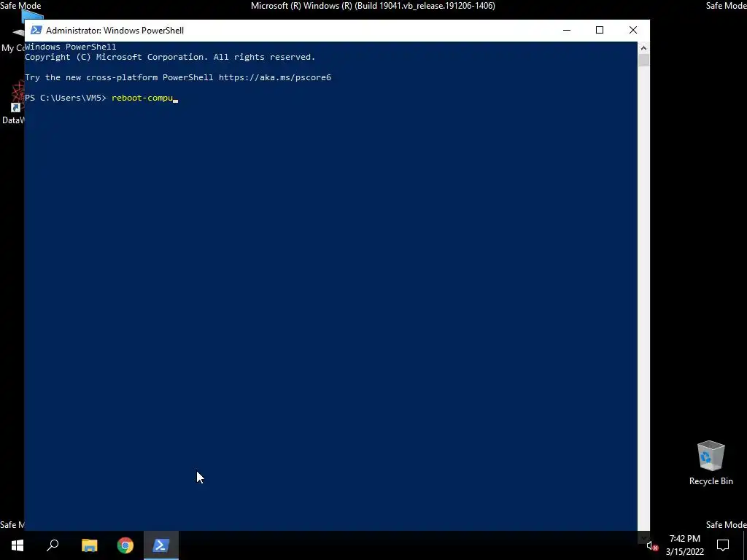The image size is (747, 560).
Task: Click the PowerShell scrollbar thumb
Action: pyautogui.click(x=643, y=60)
